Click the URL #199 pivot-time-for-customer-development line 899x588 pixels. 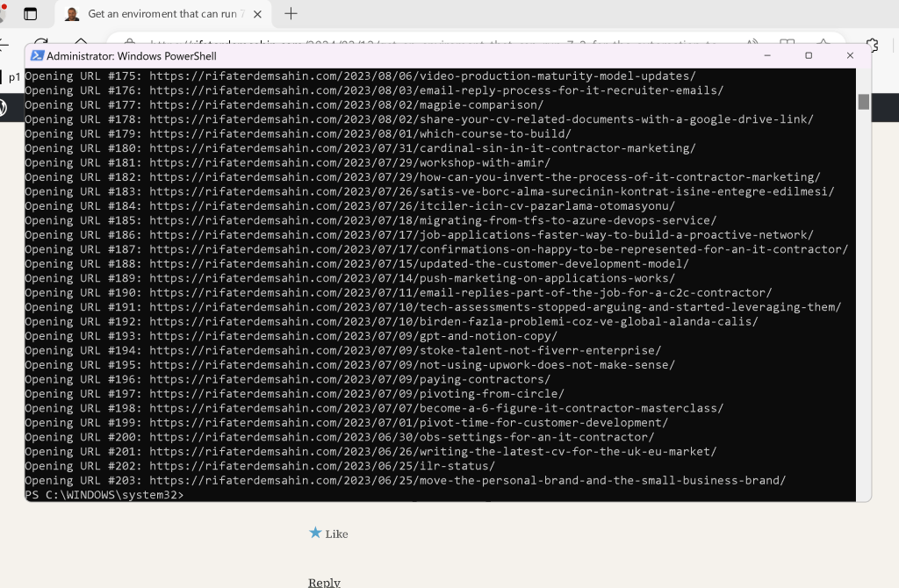pos(346,422)
